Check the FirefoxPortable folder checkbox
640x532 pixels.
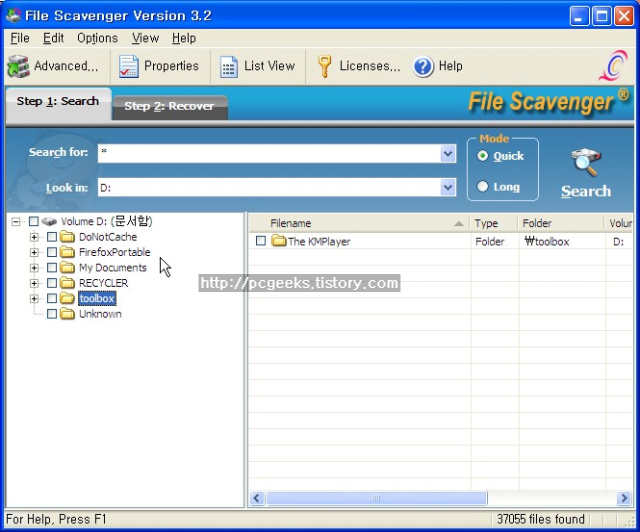(52, 252)
